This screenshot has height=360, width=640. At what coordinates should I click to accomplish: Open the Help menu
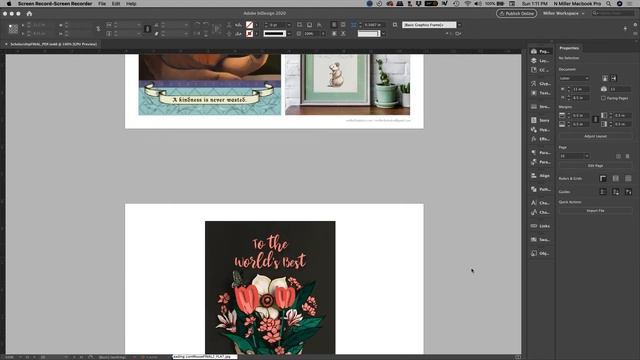[x=131, y=4]
